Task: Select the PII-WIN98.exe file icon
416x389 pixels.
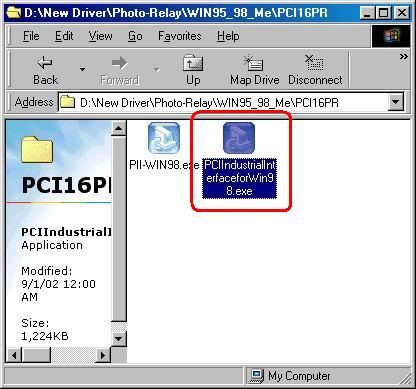Action: (x=164, y=138)
